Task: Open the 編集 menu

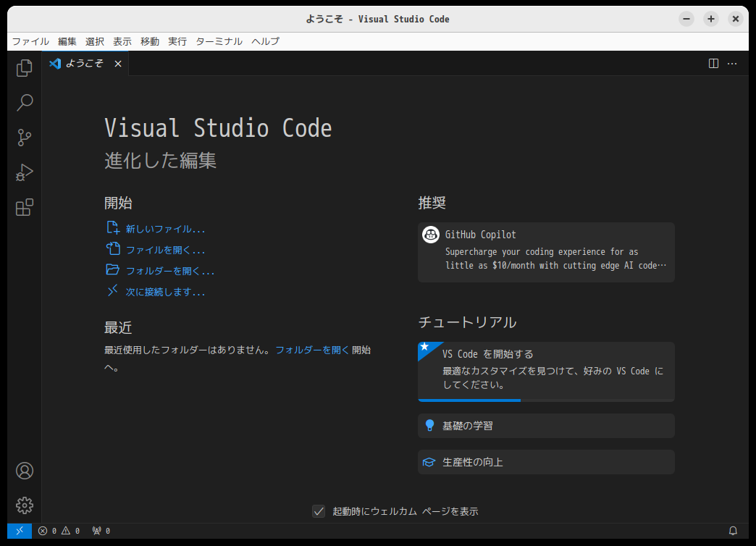Action: [x=67, y=41]
